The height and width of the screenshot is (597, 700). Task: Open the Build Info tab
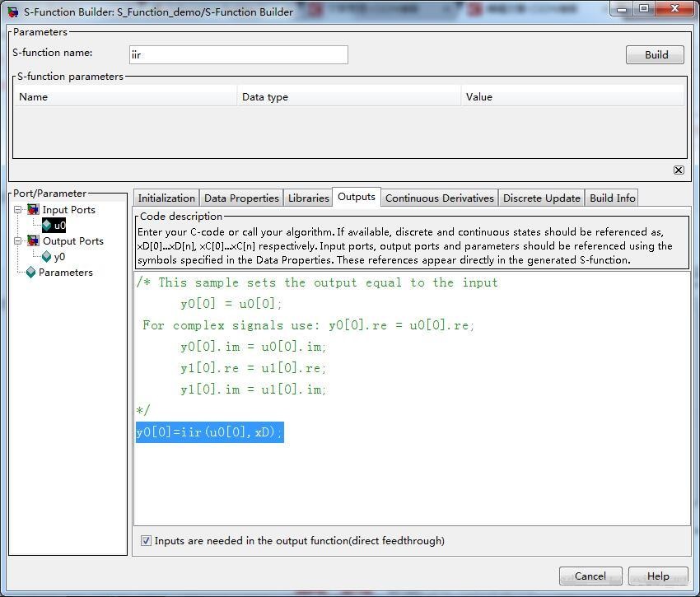click(x=612, y=198)
